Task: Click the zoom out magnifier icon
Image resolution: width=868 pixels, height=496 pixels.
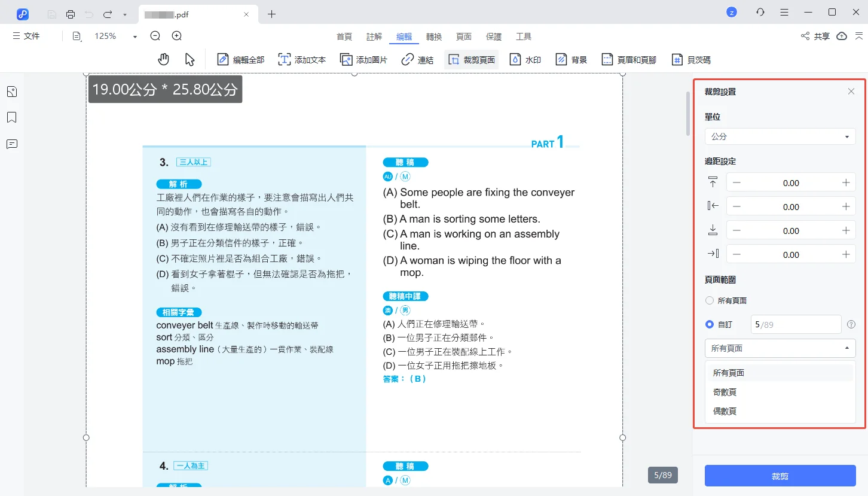Action: [x=155, y=36]
